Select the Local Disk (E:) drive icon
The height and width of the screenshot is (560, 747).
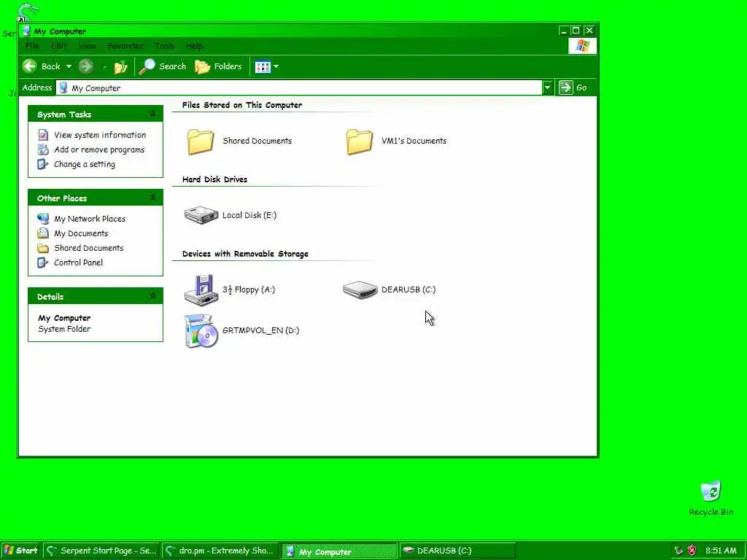click(201, 215)
